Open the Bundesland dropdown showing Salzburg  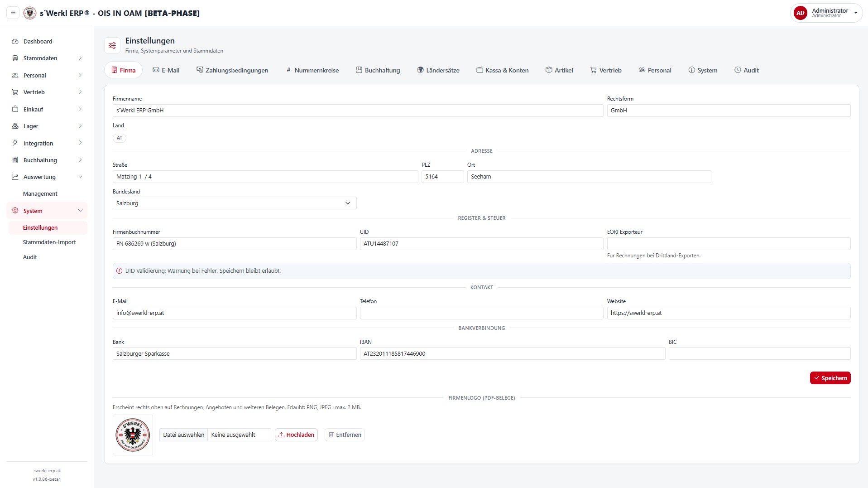[x=235, y=203]
